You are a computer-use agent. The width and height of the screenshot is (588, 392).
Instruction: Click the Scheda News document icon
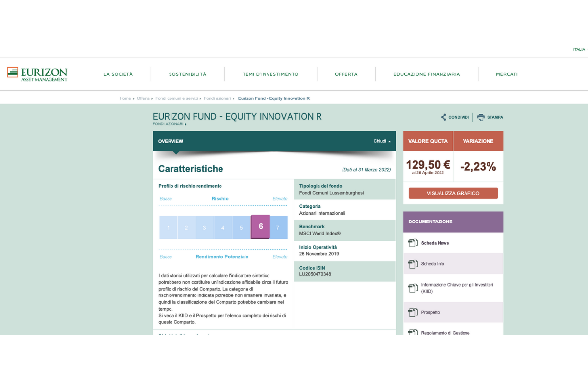pyautogui.click(x=413, y=243)
